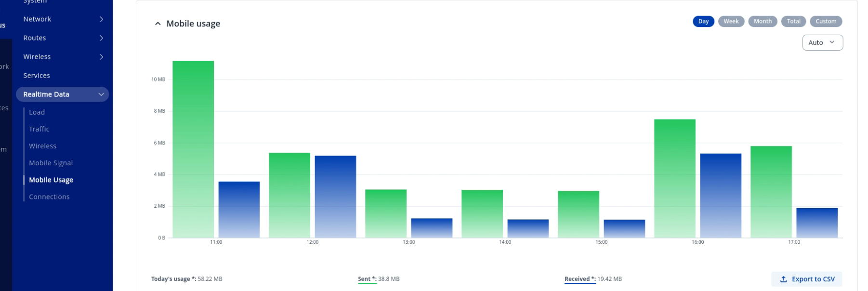Show Total usage range

point(793,21)
